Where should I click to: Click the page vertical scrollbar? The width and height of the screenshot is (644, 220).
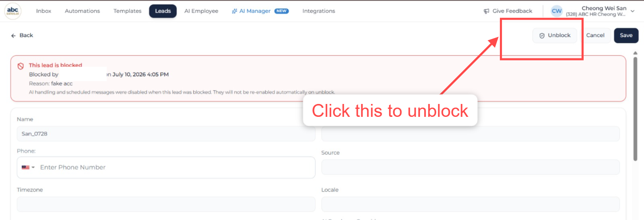coord(635,109)
